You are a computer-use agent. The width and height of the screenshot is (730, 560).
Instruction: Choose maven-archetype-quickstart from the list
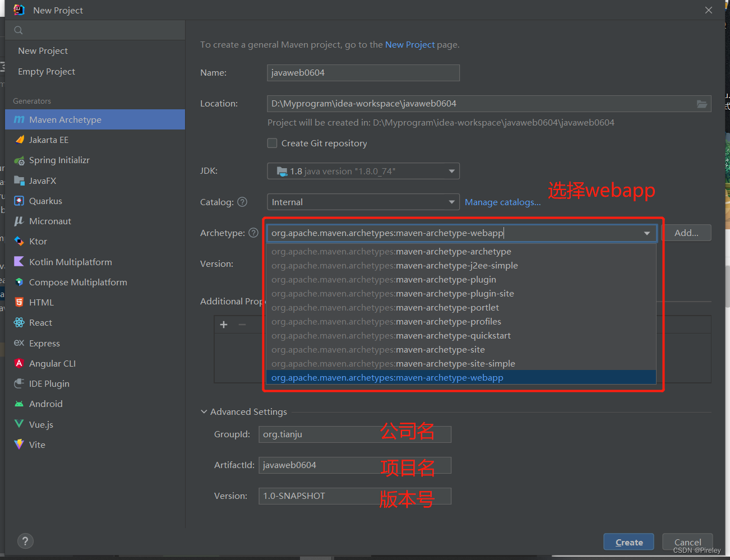(461, 335)
